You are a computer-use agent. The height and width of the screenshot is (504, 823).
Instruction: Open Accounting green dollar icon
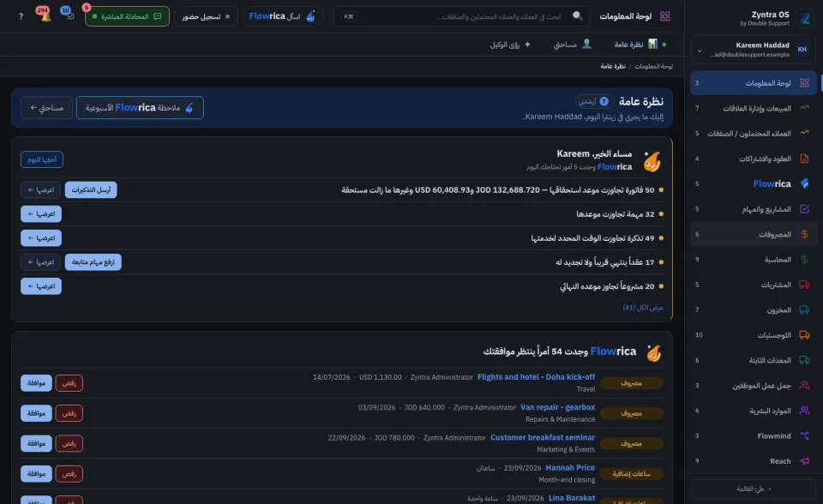[x=804, y=259]
